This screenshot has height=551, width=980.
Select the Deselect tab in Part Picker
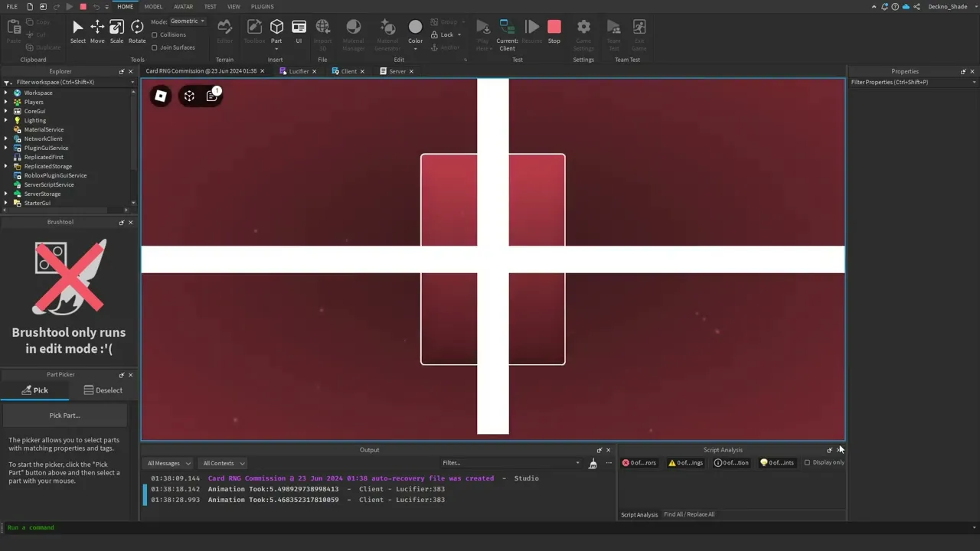click(x=103, y=390)
